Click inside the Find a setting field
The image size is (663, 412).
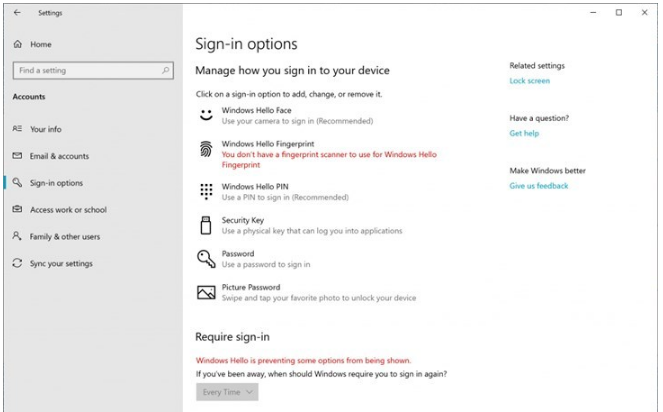coord(85,71)
